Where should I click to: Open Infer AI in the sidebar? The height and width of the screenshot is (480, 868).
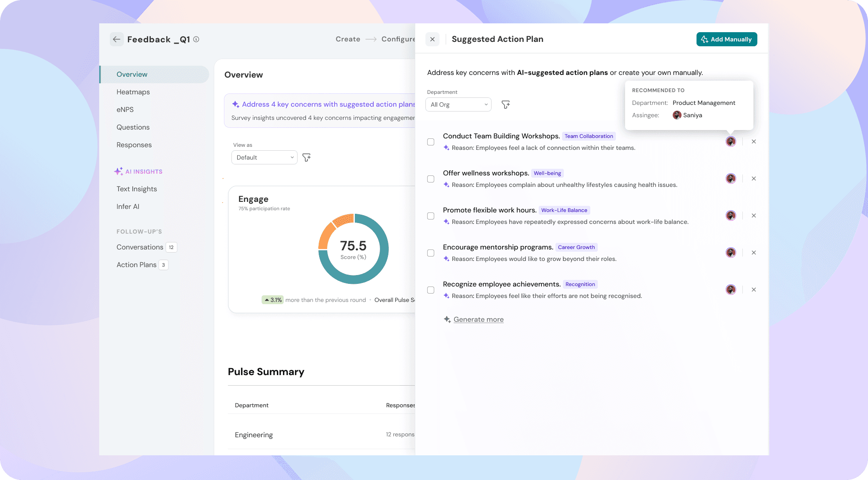pos(128,207)
